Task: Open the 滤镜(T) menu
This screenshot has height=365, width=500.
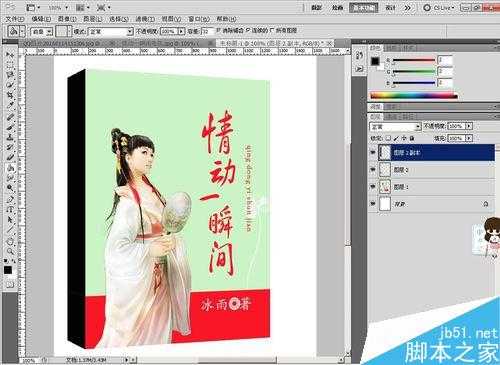Action: pos(145,19)
